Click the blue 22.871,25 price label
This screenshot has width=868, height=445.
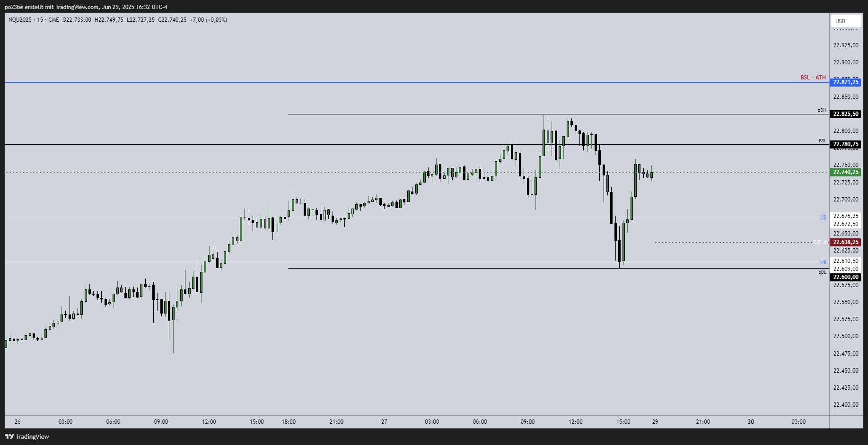click(846, 82)
